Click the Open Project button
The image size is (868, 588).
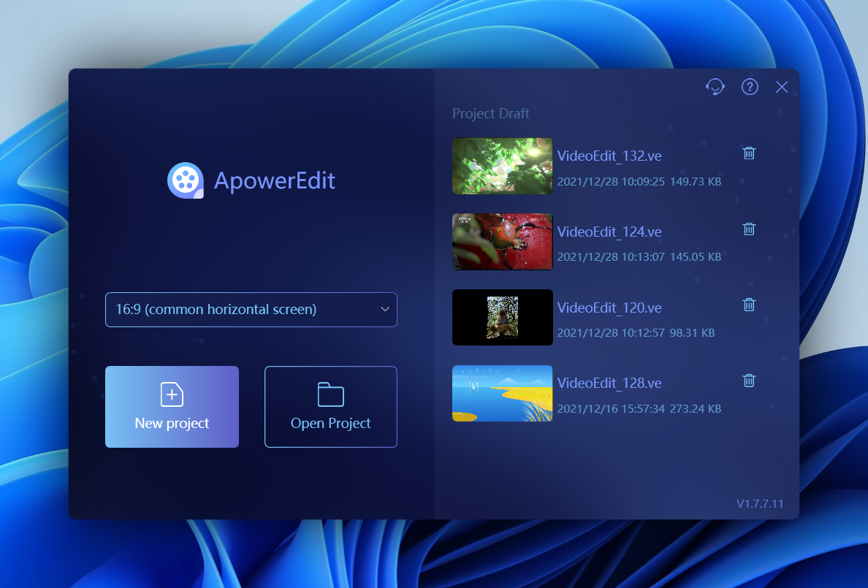pos(330,407)
